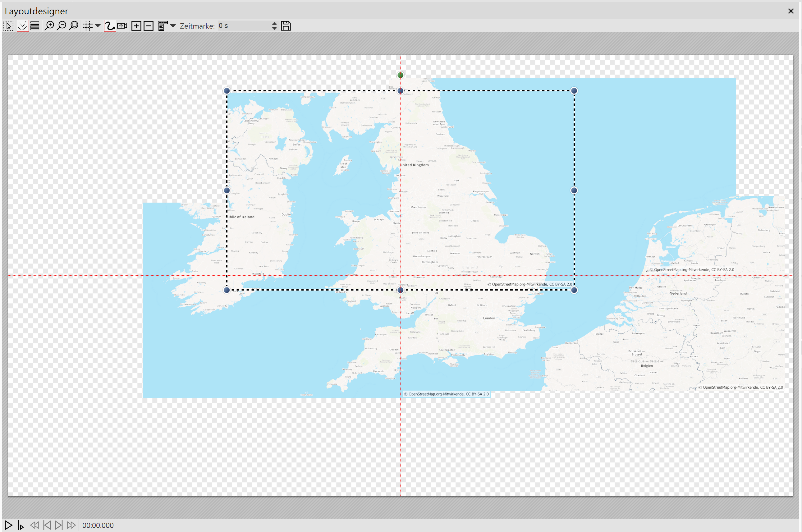Select the camera movement tool
The image size is (802, 532).
pyautogui.click(x=122, y=25)
